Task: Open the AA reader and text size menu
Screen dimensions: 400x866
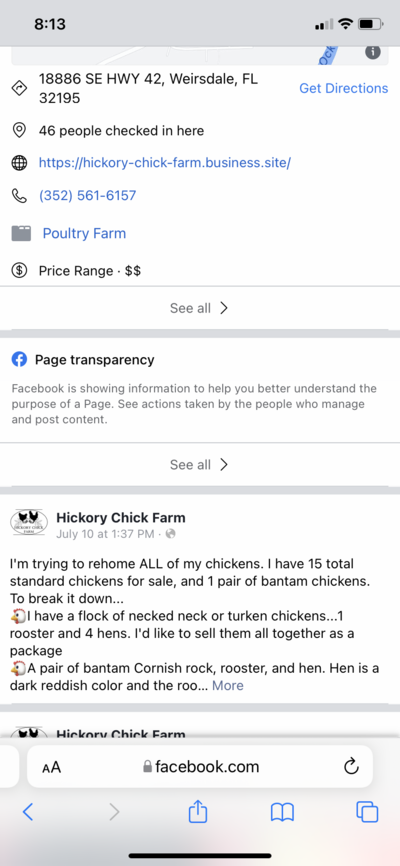Action: [51, 767]
